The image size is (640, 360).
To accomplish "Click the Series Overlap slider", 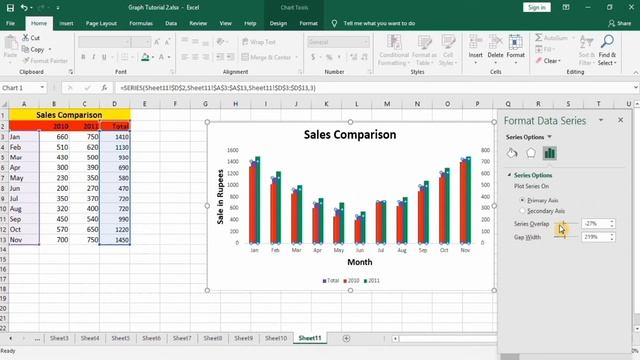I will (565, 223).
